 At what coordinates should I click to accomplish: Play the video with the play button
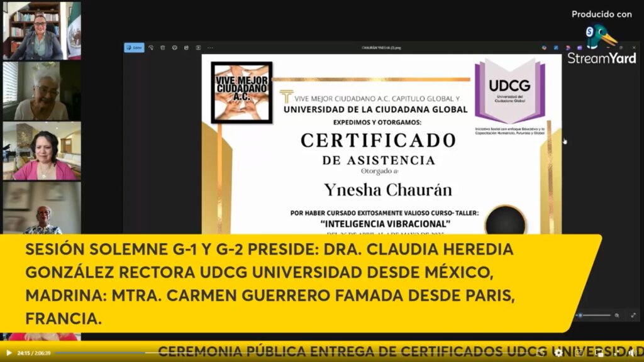pyautogui.click(x=9, y=353)
